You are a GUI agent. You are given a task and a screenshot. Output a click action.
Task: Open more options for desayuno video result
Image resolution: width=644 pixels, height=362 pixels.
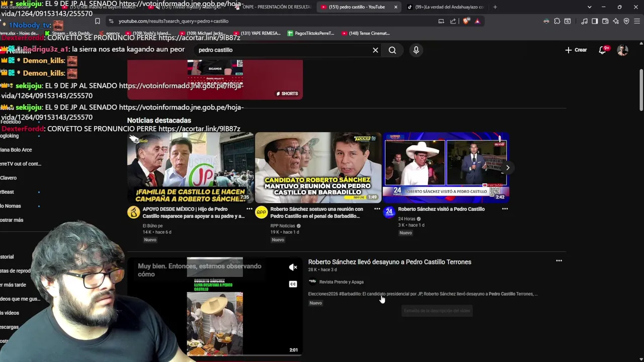(x=558, y=261)
